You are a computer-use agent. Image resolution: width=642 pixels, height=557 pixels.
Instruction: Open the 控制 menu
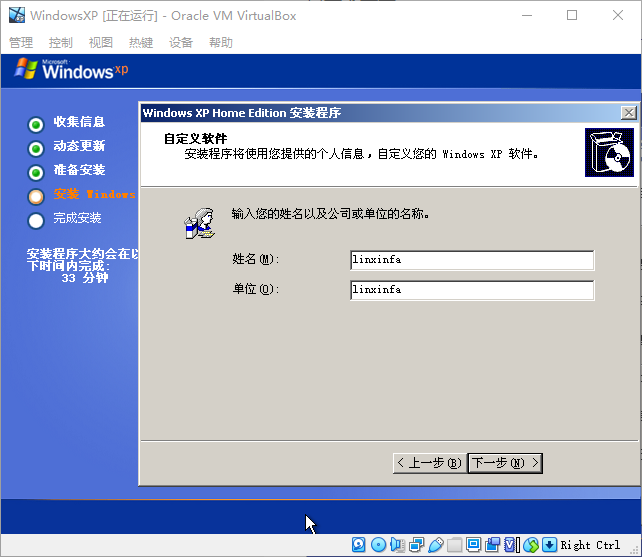click(x=61, y=42)
